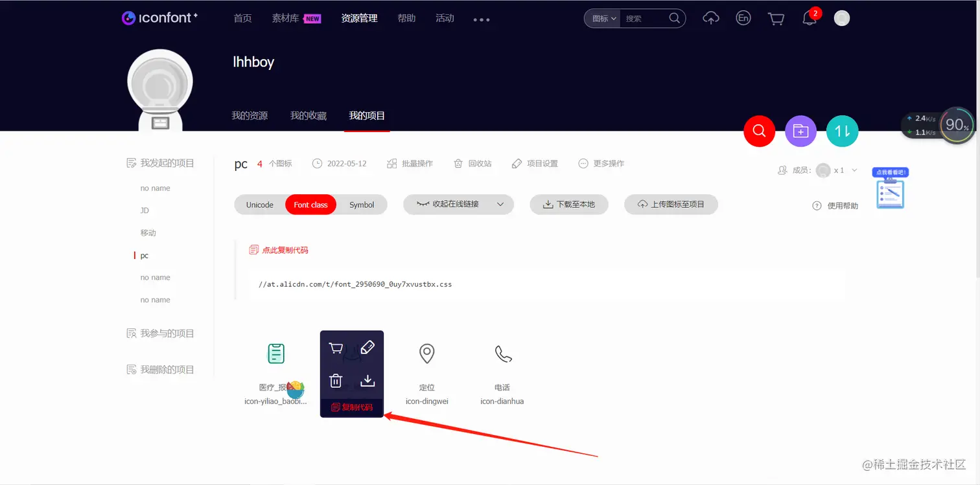Click 复制代码 on hovered icon
Image resolution: width=980 pixels, height=485 pixels.
point(352,407)
